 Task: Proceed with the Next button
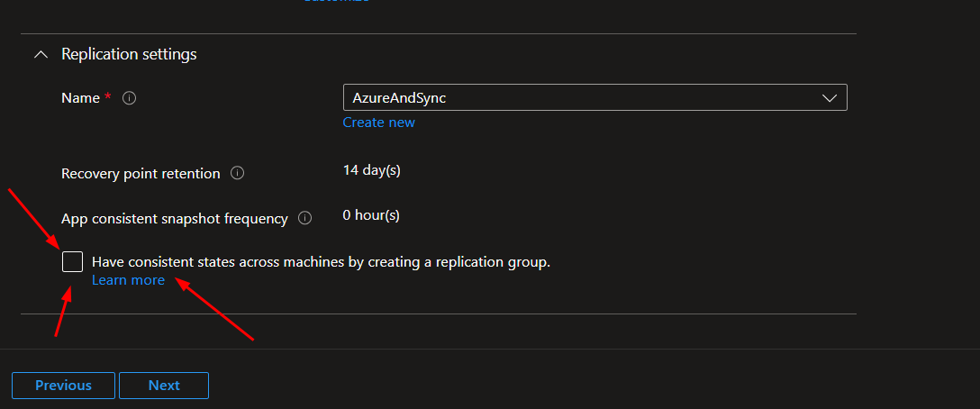tap(164, 386)
